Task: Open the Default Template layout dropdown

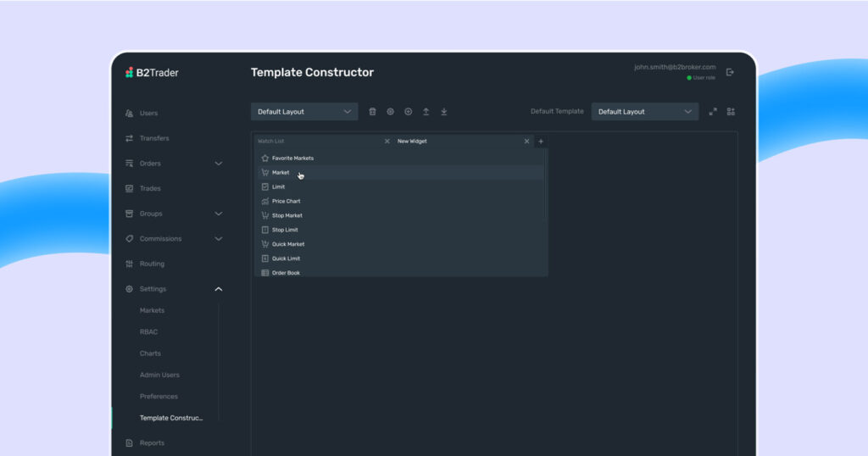Action: coord(644,112)
